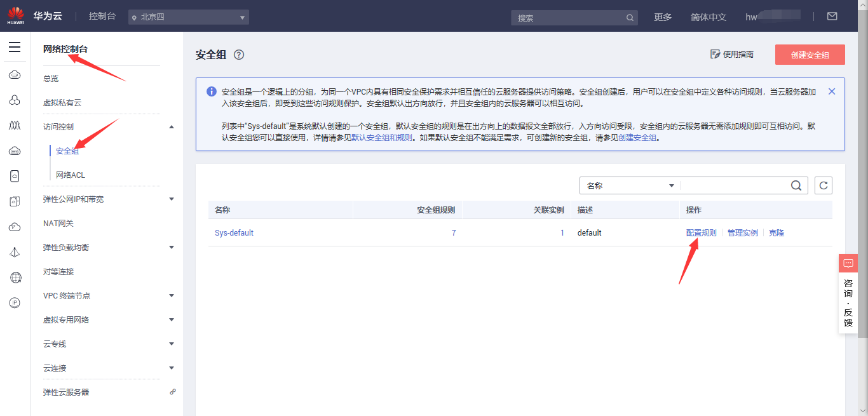Click the 操作 column header

tap(694, 210)
